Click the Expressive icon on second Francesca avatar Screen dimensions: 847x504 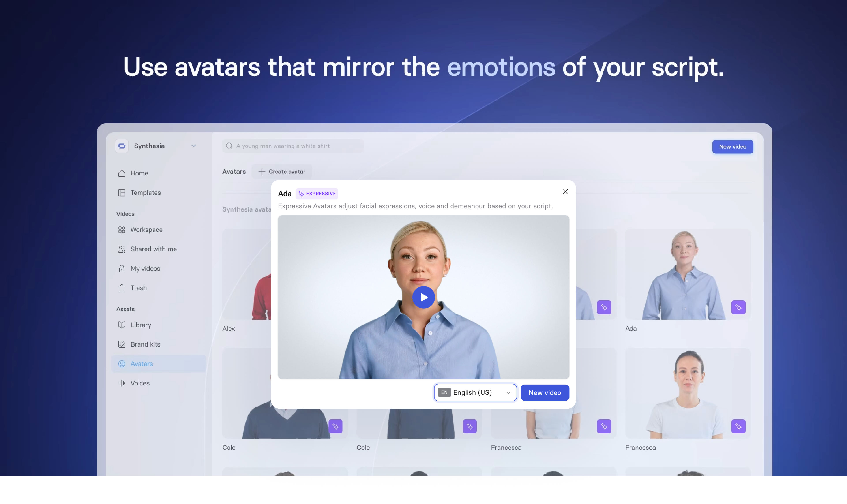pos(738,427)
